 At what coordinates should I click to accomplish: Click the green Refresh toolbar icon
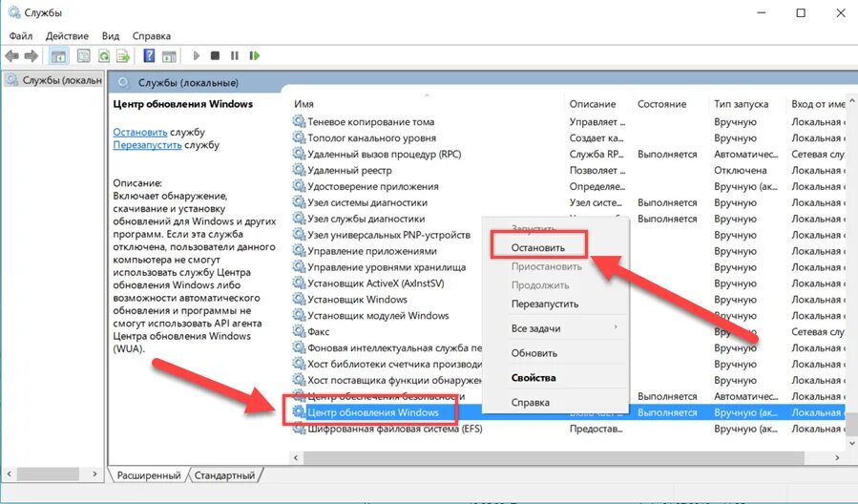(x=103, y=55)
